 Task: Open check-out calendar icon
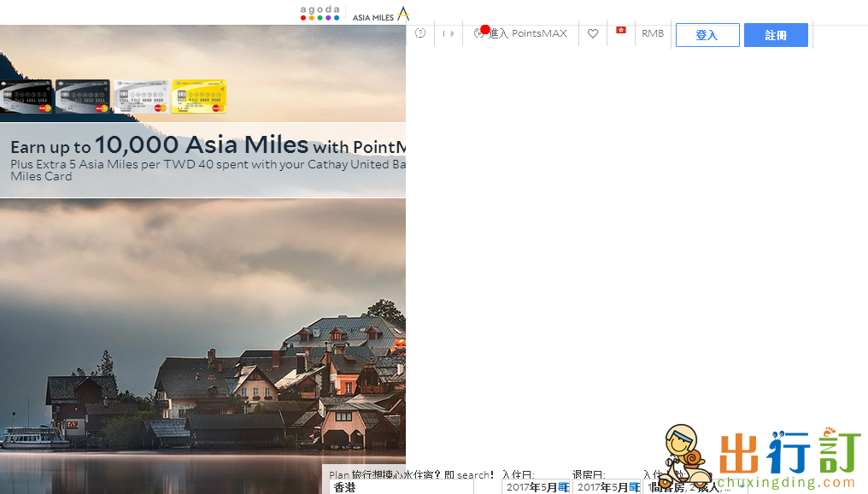pyautogui.click(x=634, y=487)
